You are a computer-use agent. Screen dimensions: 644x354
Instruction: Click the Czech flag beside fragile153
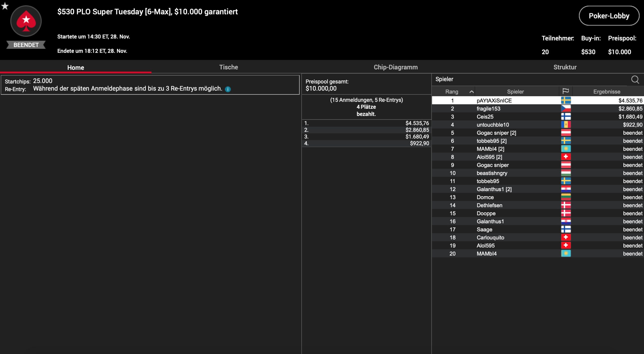click(x=566, y=109)
